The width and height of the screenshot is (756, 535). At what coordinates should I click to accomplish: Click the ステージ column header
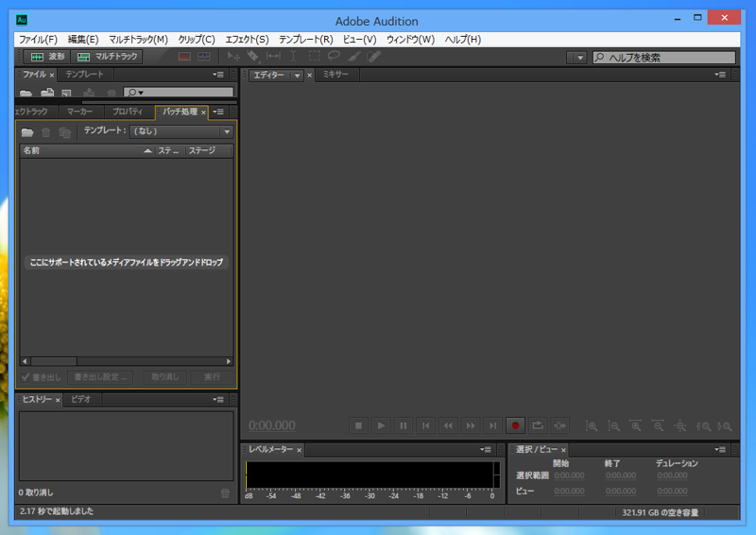[209, 151]
